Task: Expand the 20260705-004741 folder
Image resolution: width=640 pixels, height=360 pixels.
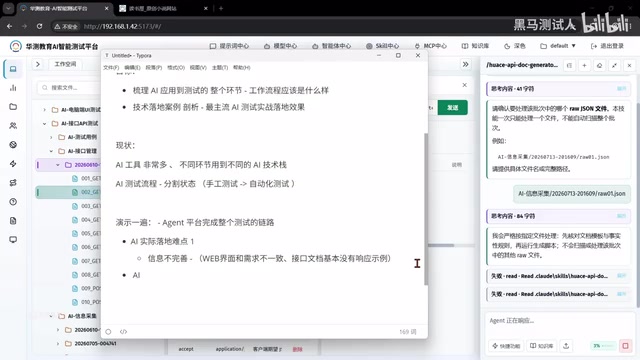Action: pos(58,344)
